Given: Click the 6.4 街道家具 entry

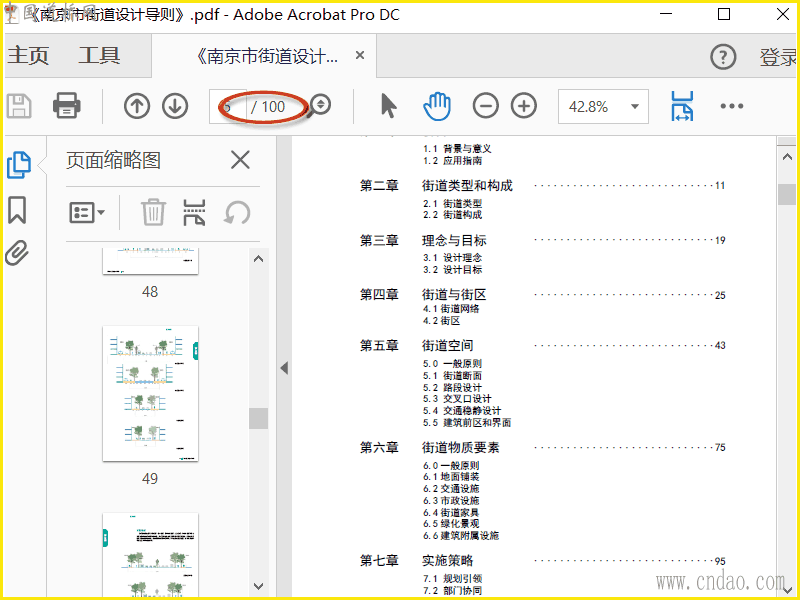Looking at the screenshot, I should [451, 512].
